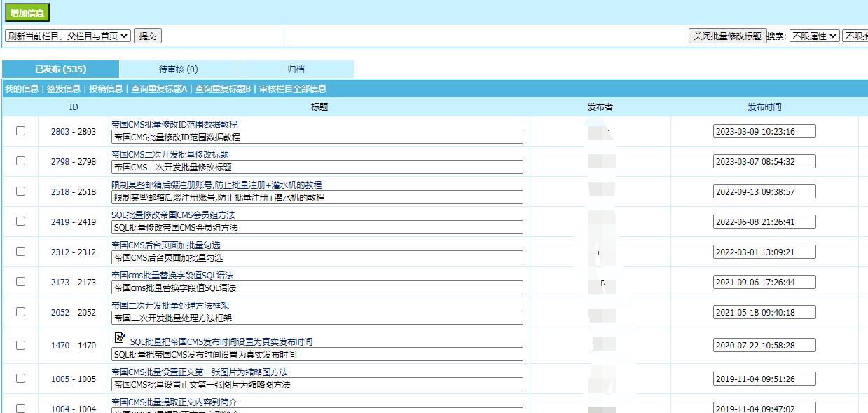
Task: Click the 增加信息 button
Action: [x=27, y=13]
